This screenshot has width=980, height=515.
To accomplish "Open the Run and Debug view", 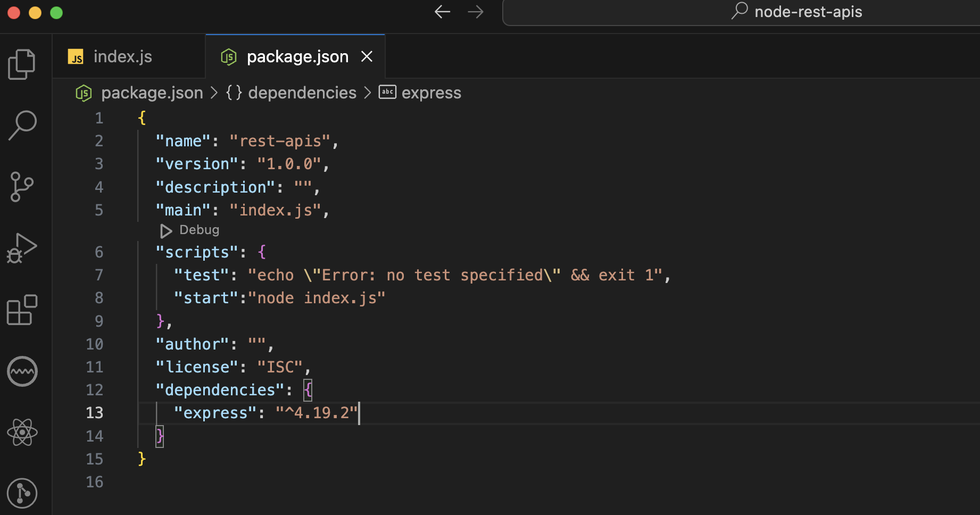I will pos(22,248).
